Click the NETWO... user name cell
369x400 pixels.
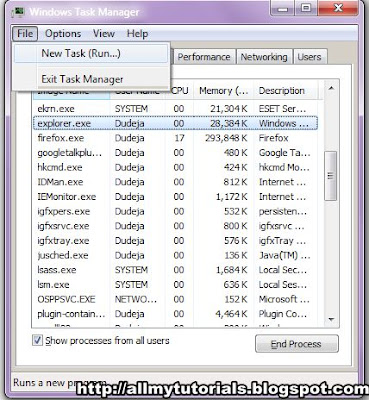point(136,299)
